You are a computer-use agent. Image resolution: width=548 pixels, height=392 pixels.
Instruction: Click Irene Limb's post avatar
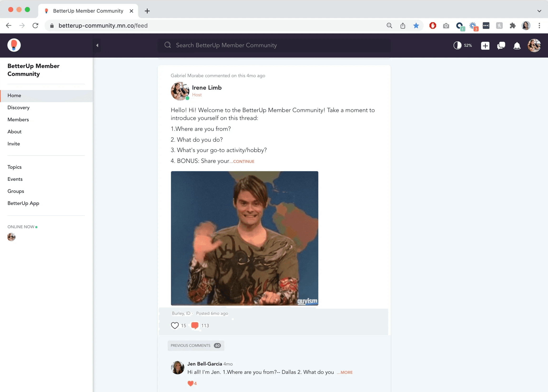[180, 91]
